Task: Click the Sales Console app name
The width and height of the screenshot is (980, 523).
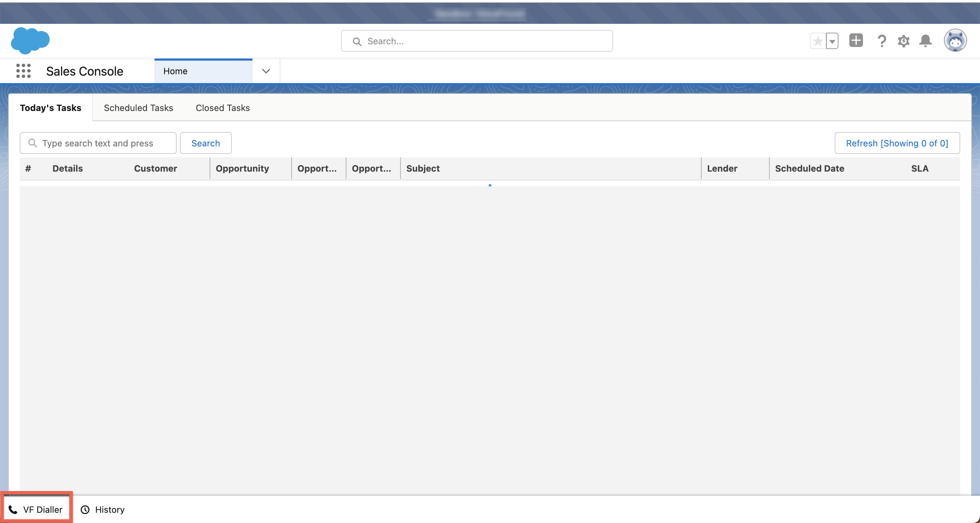Action: click(x=84, y=71)
